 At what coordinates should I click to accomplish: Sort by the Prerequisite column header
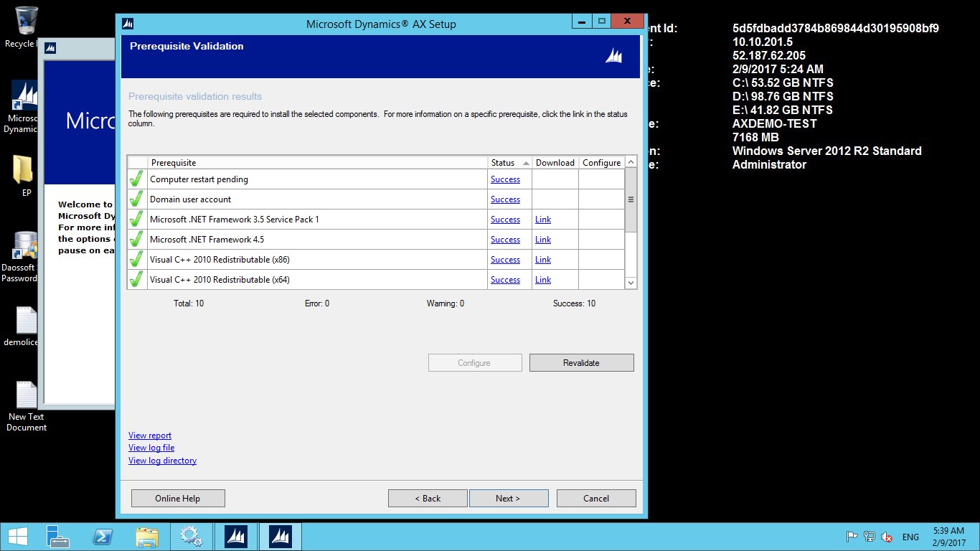[318, 163]
